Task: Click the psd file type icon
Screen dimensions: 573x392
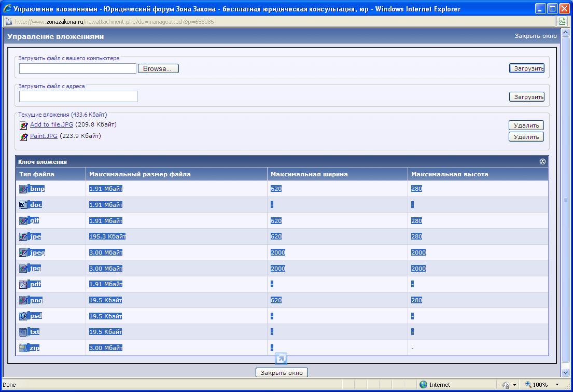Action: [x=23, y=316]
